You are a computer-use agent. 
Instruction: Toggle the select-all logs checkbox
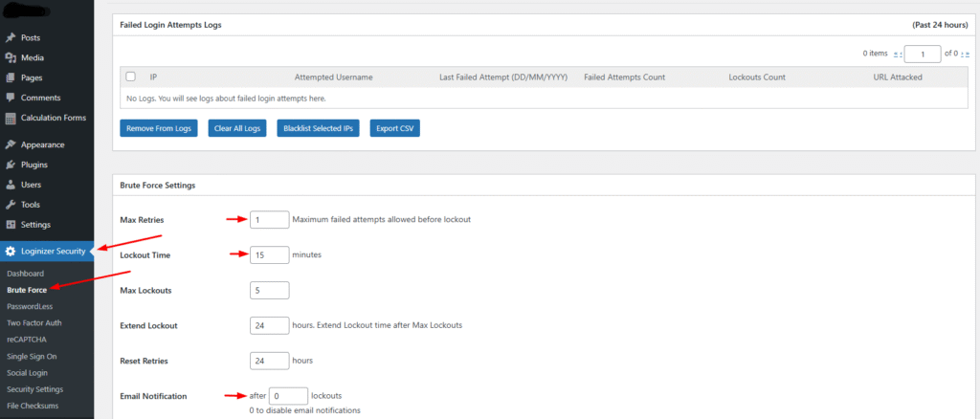[130, 77]
